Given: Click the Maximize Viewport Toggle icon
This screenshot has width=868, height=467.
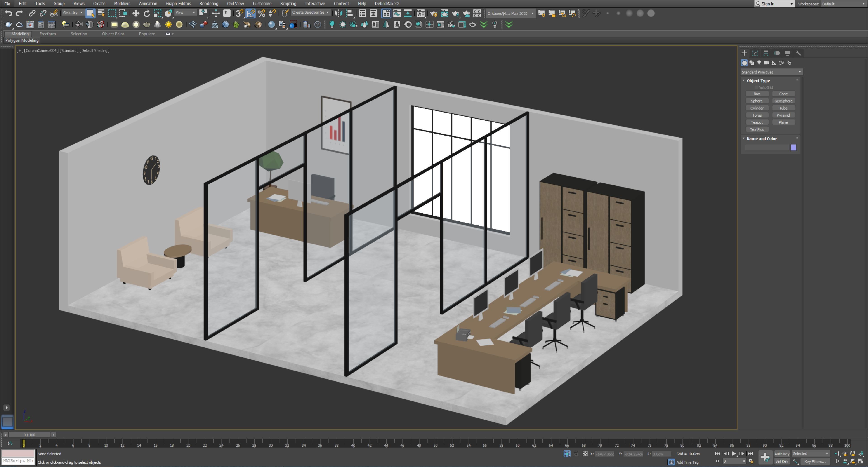Looking at the screenshot, I should click(x=861, y=462).
